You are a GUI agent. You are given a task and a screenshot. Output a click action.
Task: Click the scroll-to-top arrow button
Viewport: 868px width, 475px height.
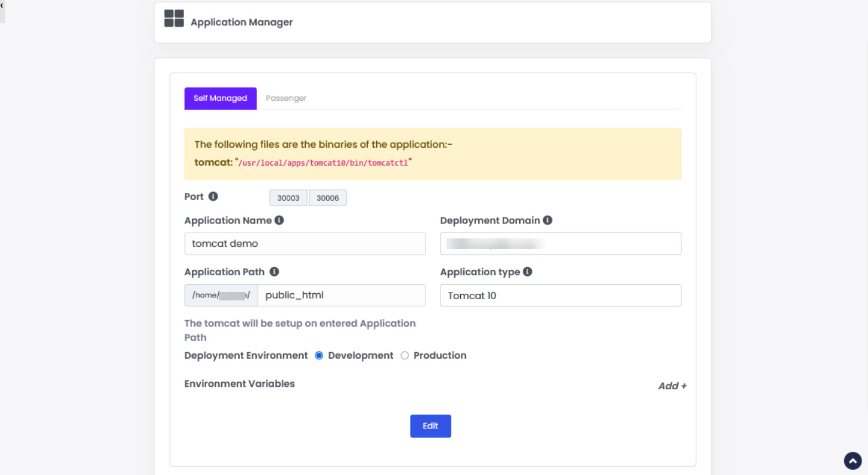point(853,461)
